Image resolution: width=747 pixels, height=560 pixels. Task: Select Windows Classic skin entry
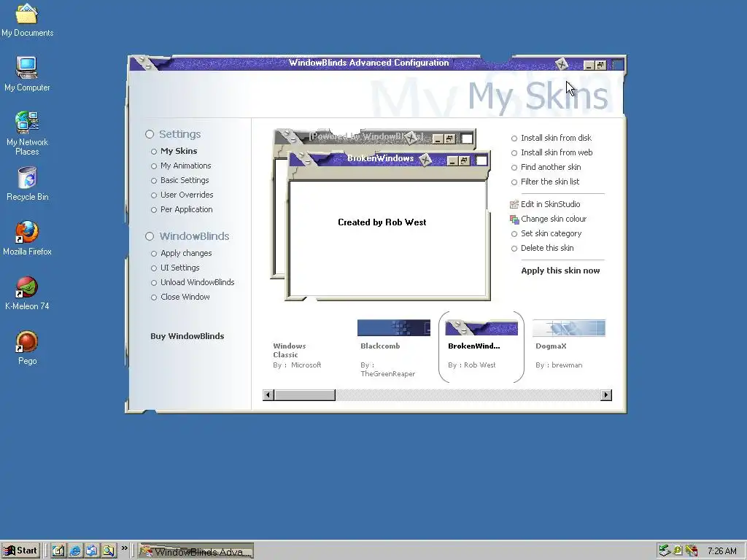point(290,351)
